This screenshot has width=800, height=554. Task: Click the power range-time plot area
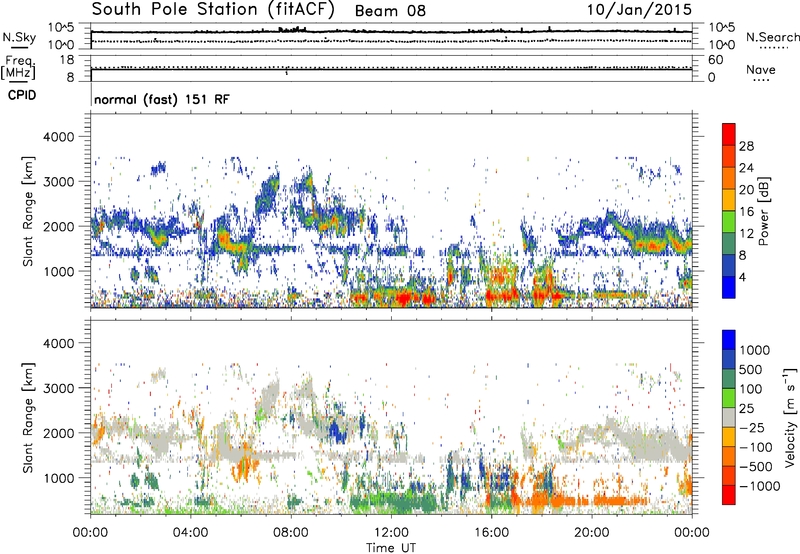click(x=391, y=211)
